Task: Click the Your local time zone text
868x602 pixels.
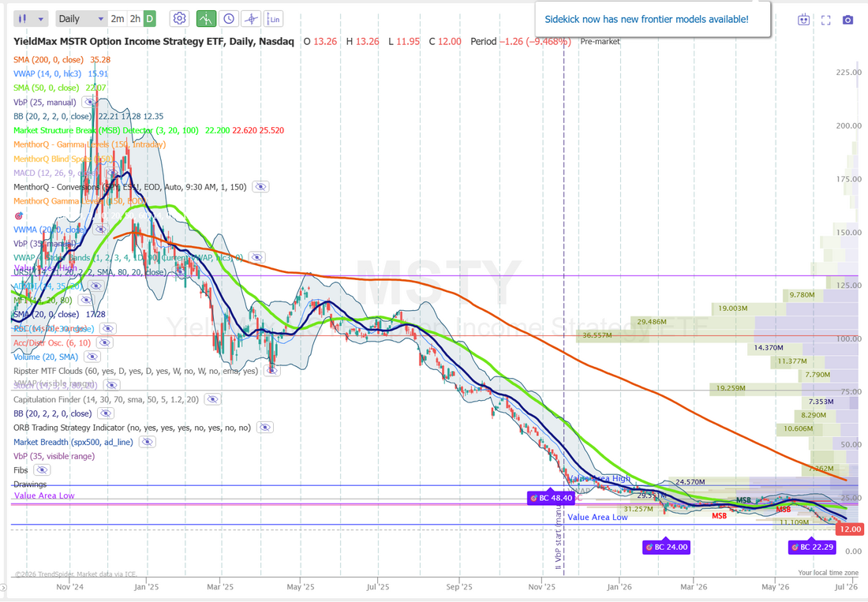Action: click(x=828, y=573)
